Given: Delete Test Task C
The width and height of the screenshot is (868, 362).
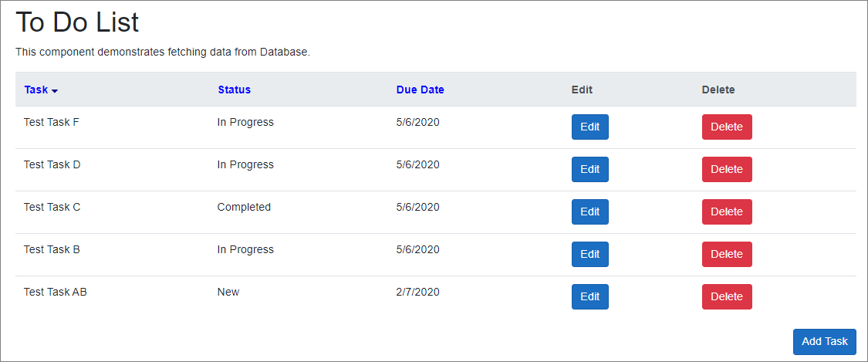Looking at the screenshot, I should click(x=726, y=212).
